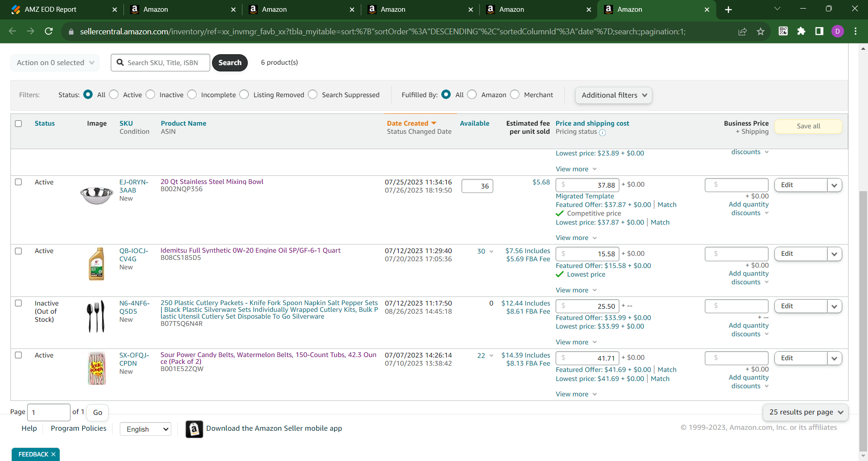Open the Action on 0 selected dropdown

point(55,63)
